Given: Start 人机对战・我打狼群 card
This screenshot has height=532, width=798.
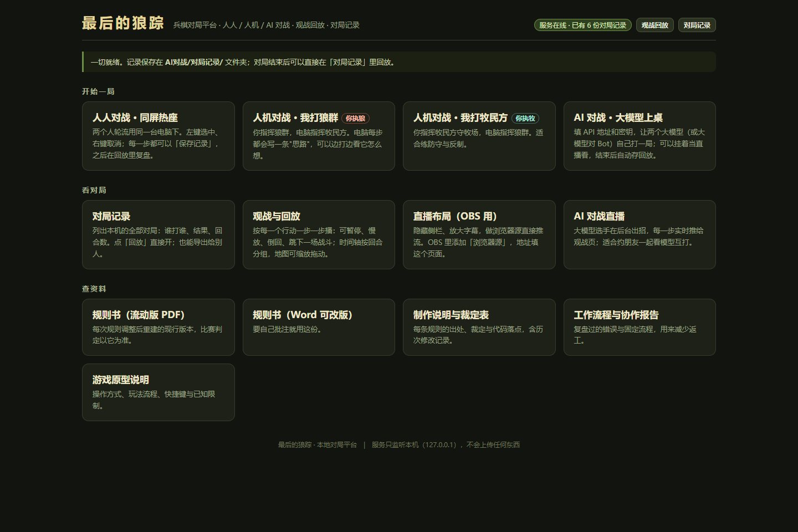Looking at the screenshot, I should pos(319,136).
